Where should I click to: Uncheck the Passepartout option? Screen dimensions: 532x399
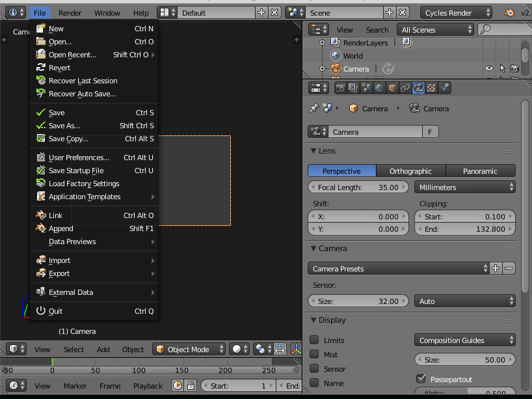pos(421,379)
